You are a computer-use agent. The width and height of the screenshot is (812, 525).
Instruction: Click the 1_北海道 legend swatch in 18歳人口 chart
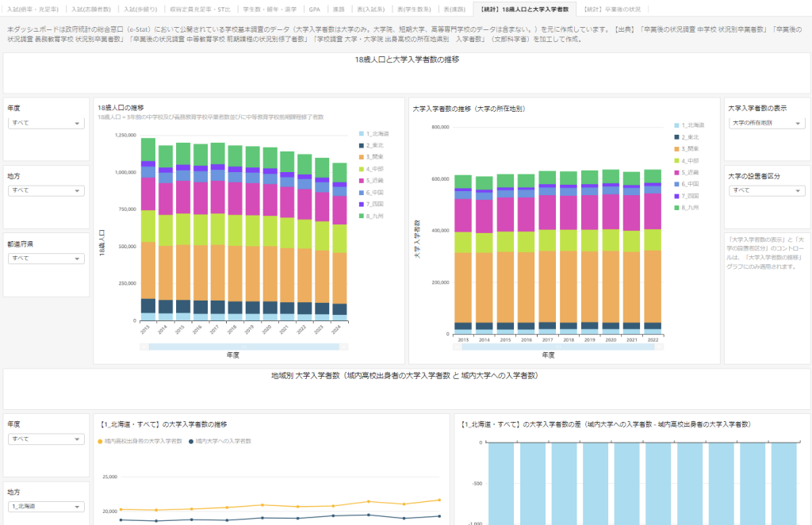click(x=362, y=134)
